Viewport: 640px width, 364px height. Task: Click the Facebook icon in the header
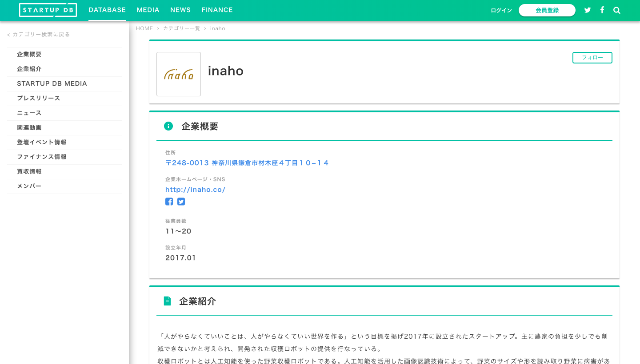tap(602, 10)
